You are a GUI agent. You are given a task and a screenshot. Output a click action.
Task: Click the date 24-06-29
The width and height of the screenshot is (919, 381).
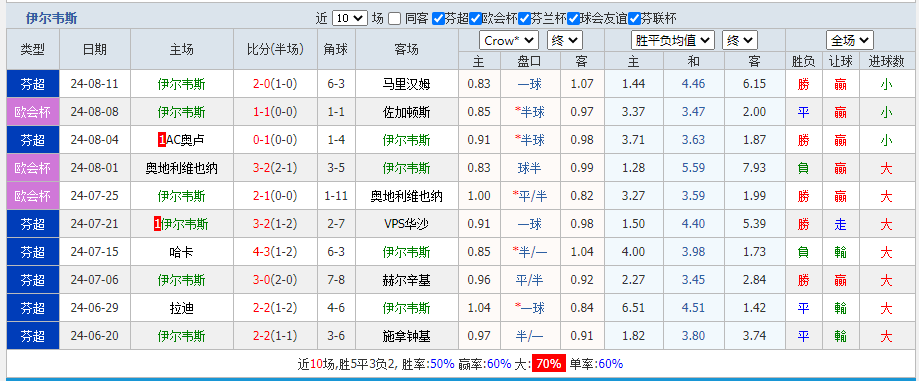(x=94, y=308)
